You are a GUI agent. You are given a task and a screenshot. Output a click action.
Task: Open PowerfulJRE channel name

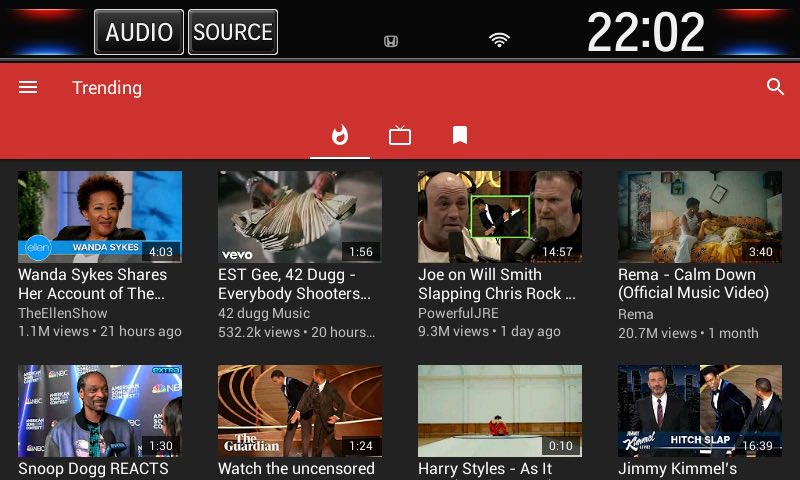coord(458,313)
